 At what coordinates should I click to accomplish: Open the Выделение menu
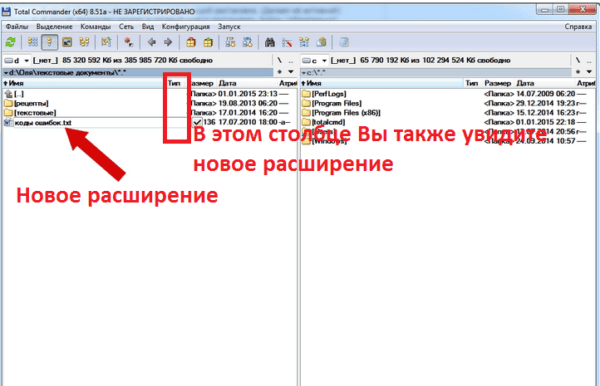click(x=54, y=27)
